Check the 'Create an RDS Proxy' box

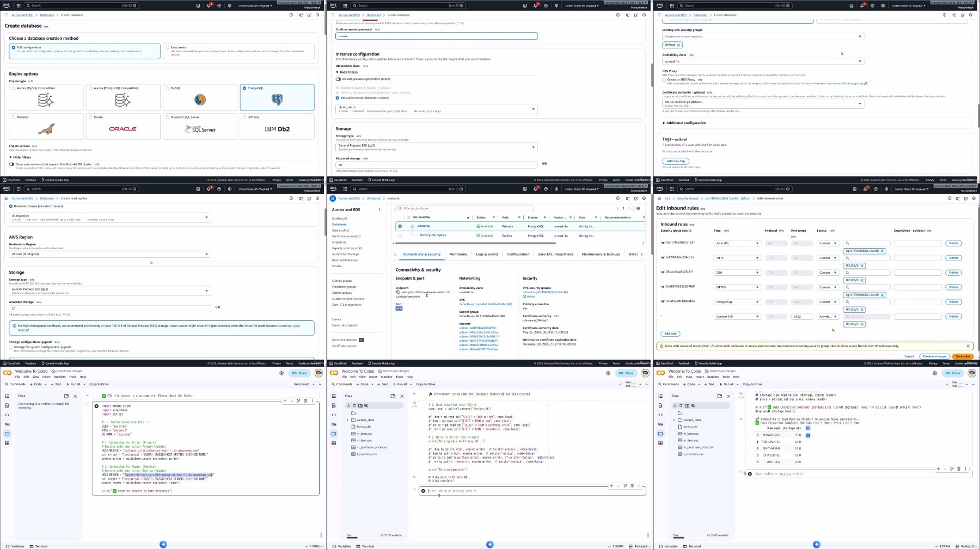[664, 79]
